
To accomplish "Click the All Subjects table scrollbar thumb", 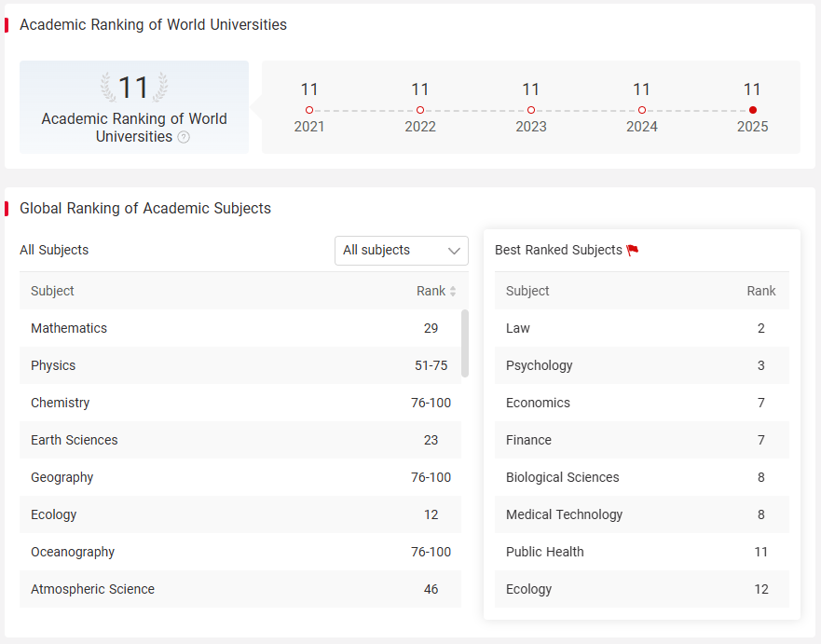I will 465,344.
